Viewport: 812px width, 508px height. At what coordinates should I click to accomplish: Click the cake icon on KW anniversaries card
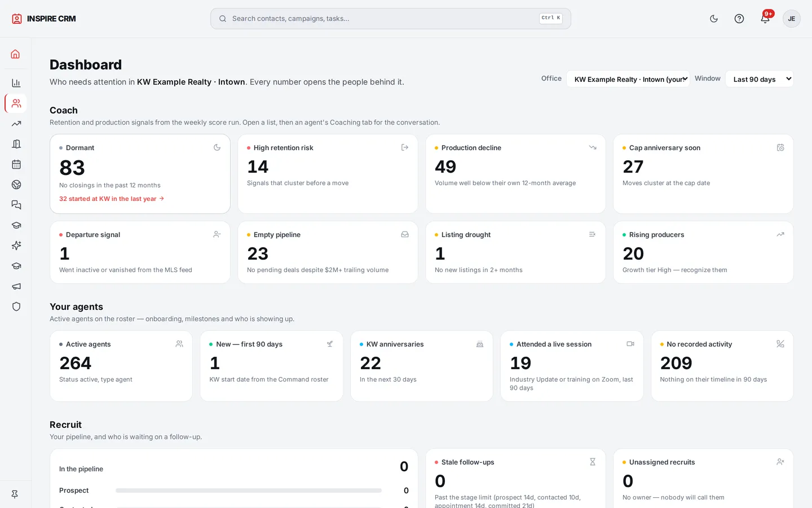(480, 344)
